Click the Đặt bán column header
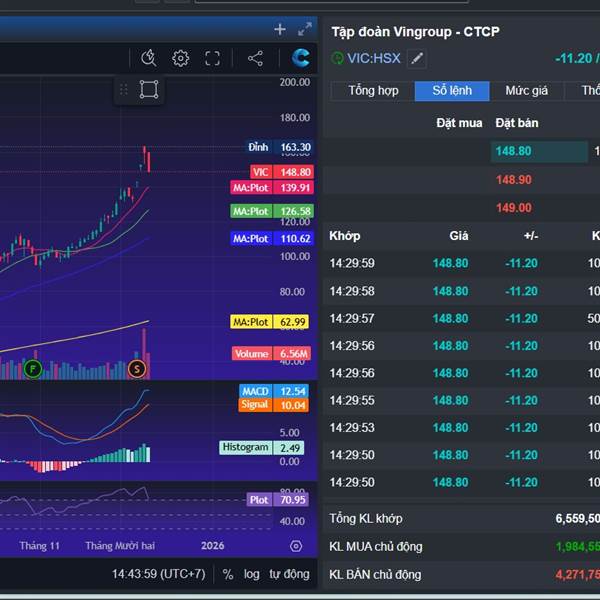The width and height of the screenshot is (600, 600). point(517,123)
